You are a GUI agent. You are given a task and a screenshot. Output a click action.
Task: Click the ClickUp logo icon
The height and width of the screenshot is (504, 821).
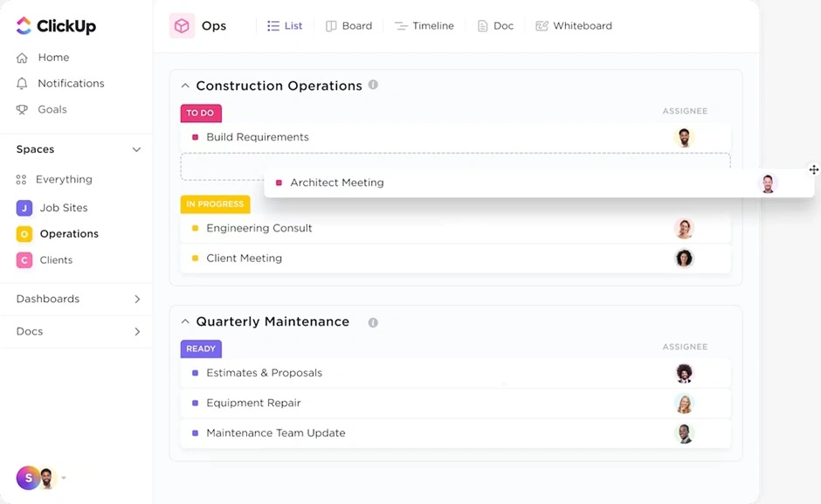(24, 26)
